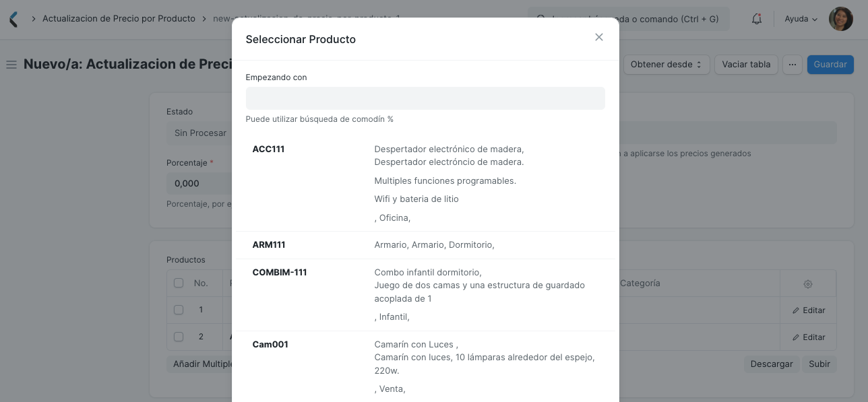
Task: Check the select-all checkbox in the Productos table
Action: click(x=179, y=283)
